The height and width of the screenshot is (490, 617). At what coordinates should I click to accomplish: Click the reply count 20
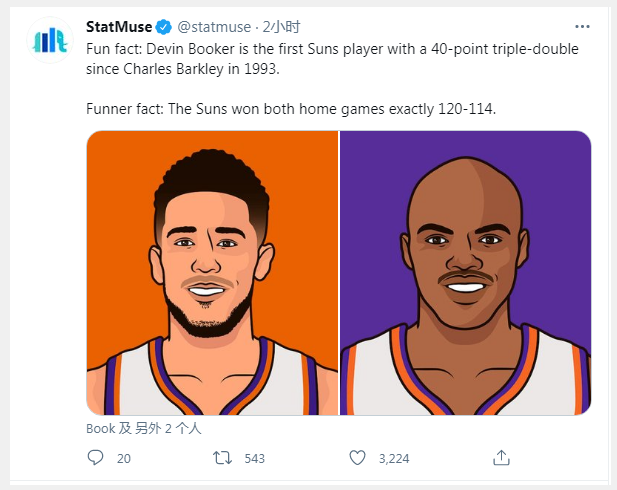tap(124, 458)
